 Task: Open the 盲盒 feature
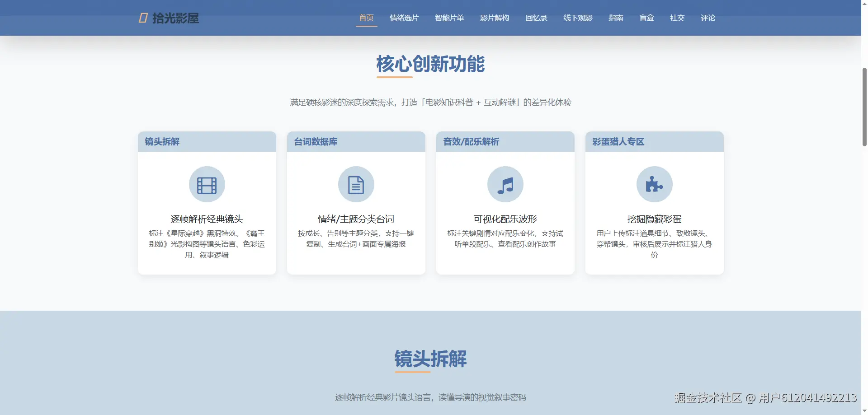coord(646,18)
